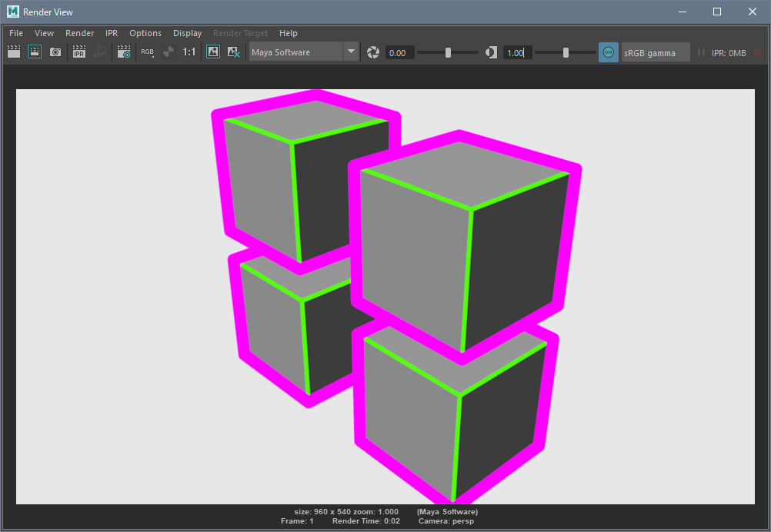Toggle the color management ON button
Viewport: 771px width, 532px height.
point(608,52)
